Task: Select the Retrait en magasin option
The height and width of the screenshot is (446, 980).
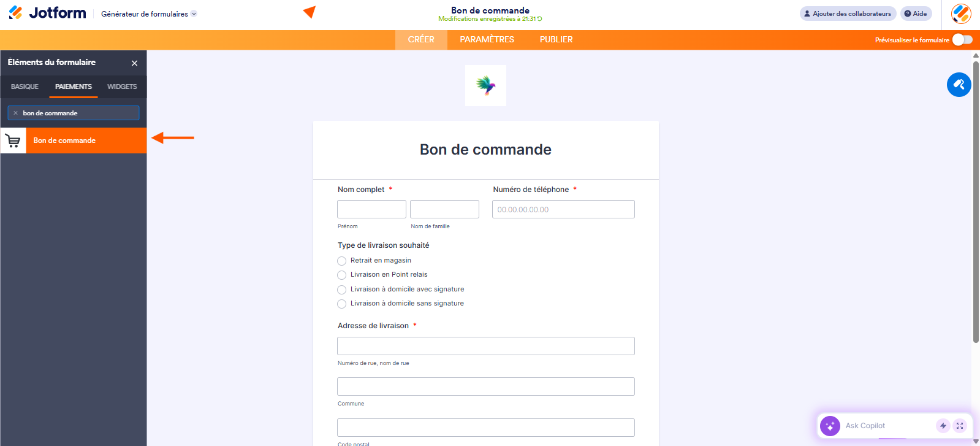Action: pyautogui.click(x=341, y=261)
